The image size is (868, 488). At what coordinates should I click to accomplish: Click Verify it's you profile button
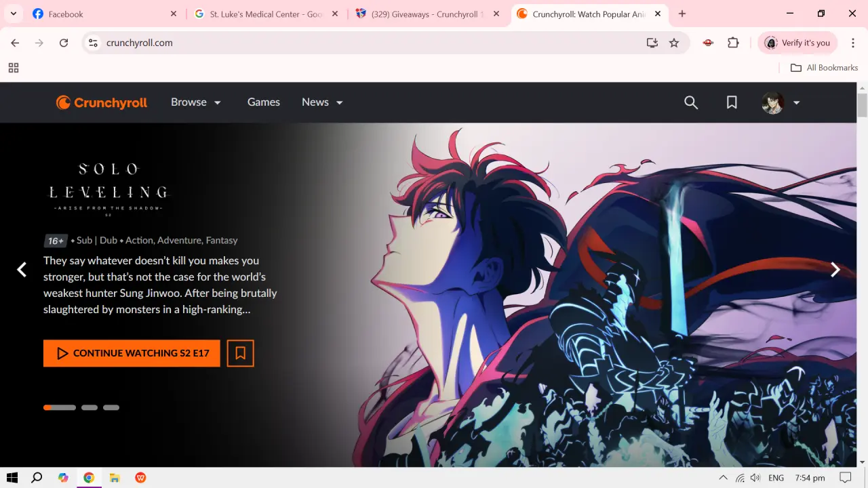tap(797, 43)
